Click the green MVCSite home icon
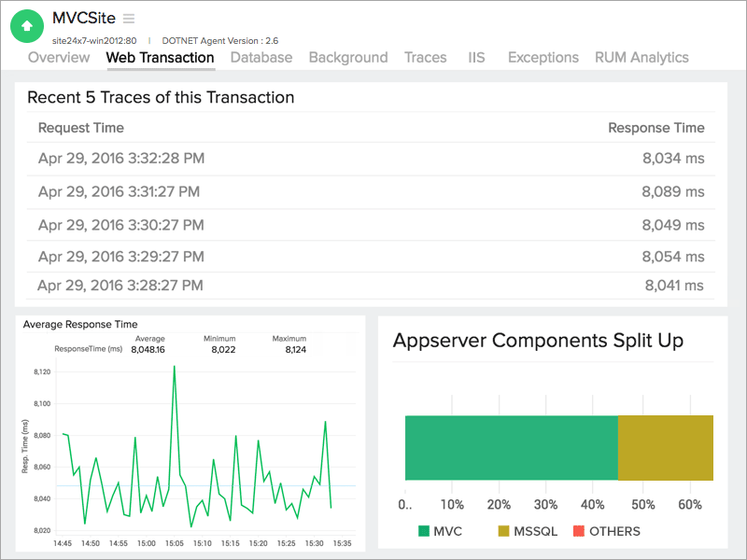 coord(27,25)
